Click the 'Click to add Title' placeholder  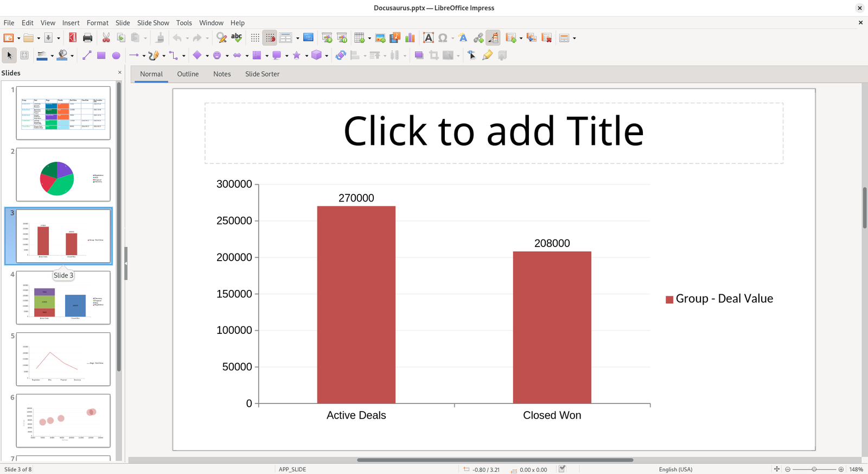494,132
